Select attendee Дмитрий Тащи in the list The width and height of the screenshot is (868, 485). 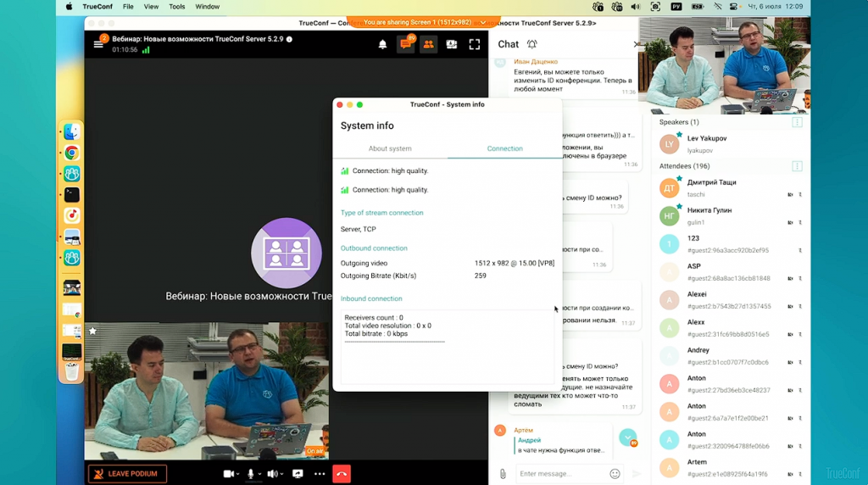[x=731, y=188]
